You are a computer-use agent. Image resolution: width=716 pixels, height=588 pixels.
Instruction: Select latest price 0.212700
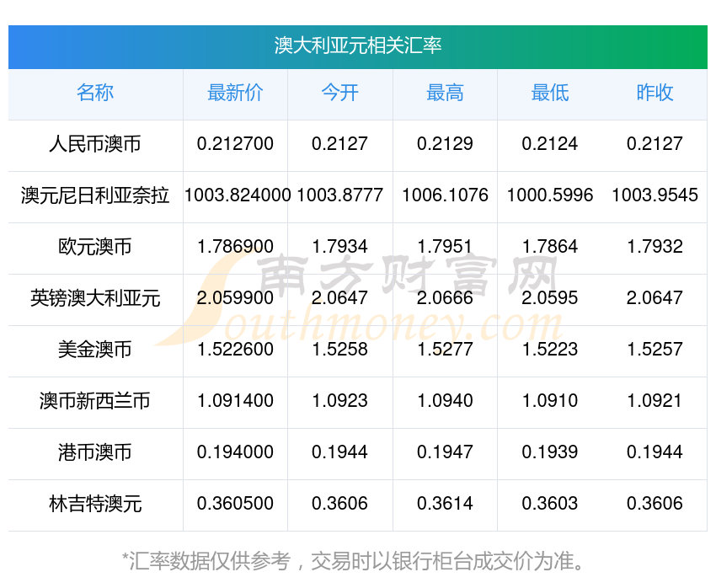(x=235, y=144)
